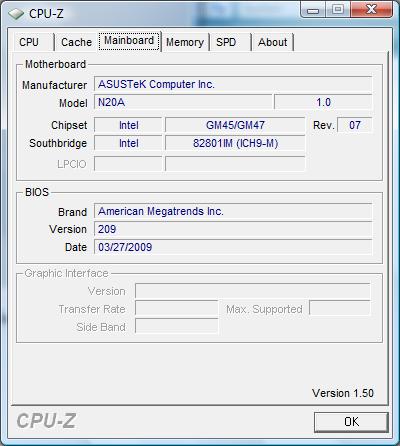Open the Cache tab

pos(76,42)
